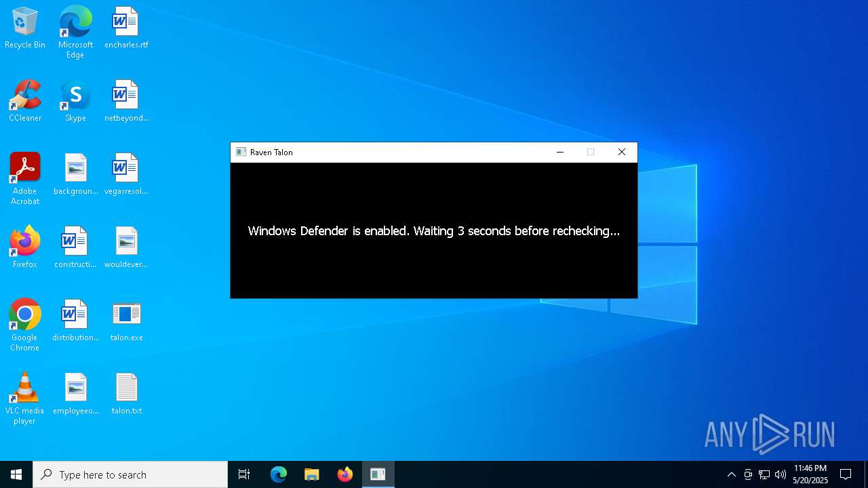Viewport: 868px width, 488px height.
Task: Select the netbeyond Word document
Action: coord(126,101)
